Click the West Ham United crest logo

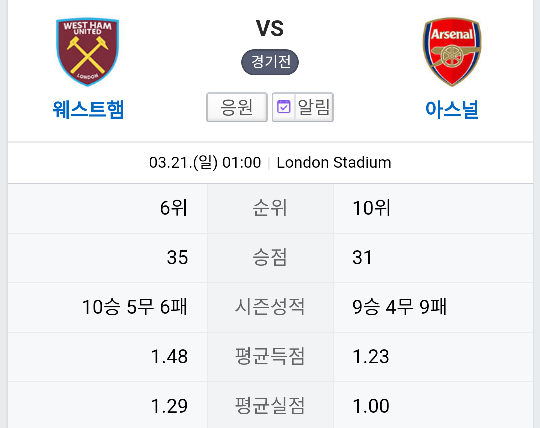[87, 52]
